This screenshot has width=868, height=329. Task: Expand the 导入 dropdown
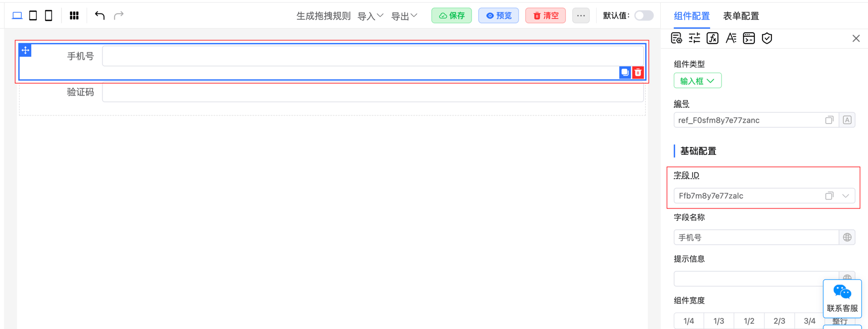tap(370, 16)
